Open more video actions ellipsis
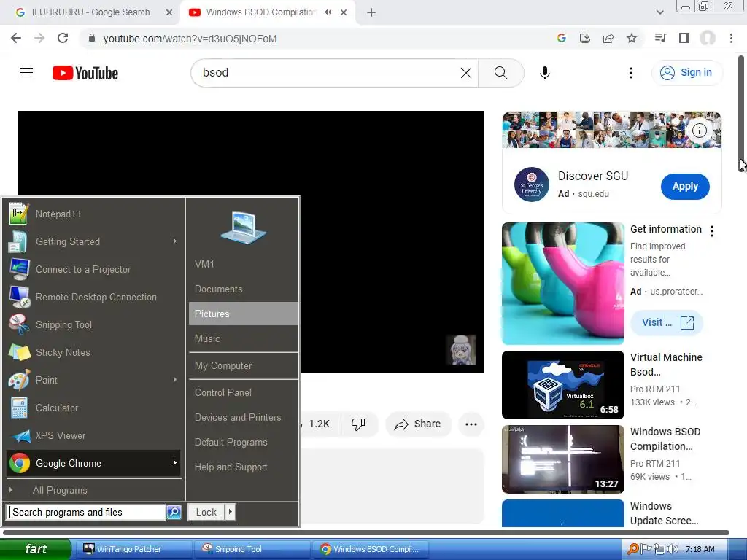The height and width of the screenshot is (560, 747). (471, 424)
